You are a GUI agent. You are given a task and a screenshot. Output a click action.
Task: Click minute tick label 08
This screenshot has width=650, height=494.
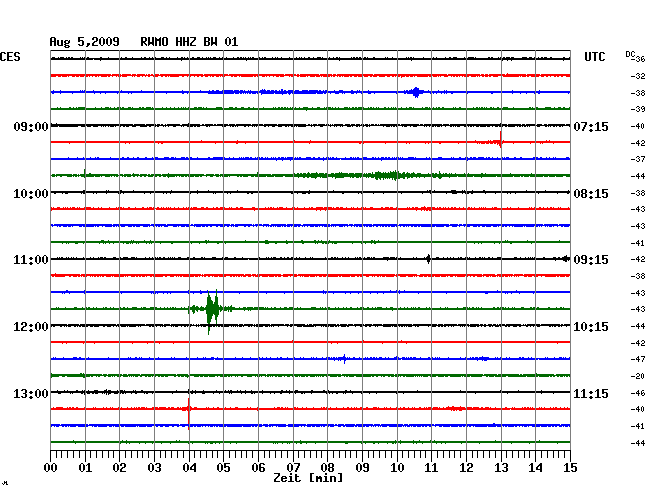(x=327, y=467)
